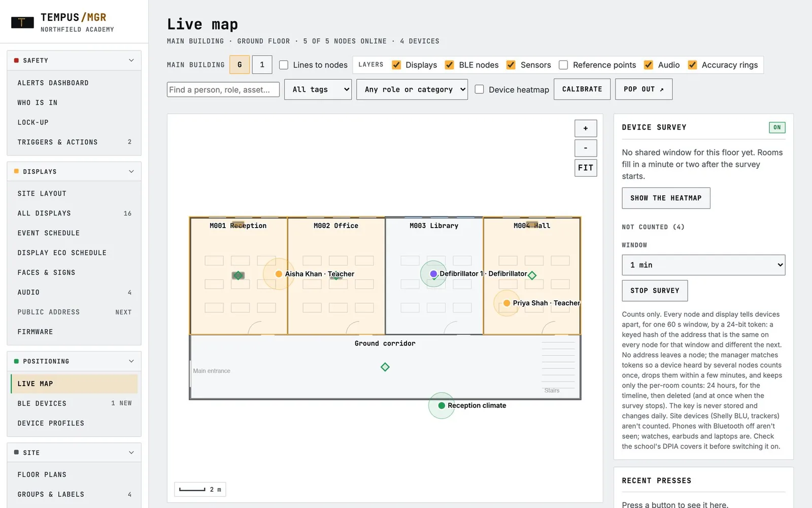Select Aisha Khan's orange map marker
The height and width of the screenshot is (508, 812).
click(279, 274)
